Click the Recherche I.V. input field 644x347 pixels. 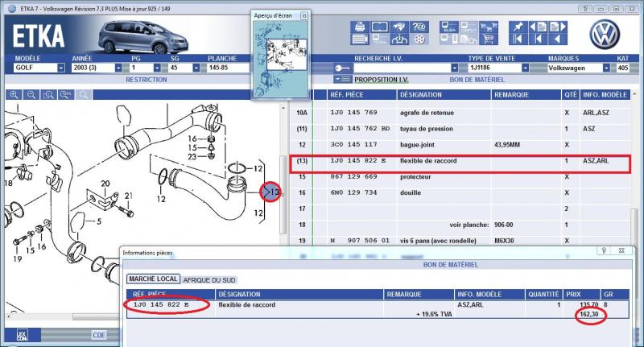click(x=402, y=68)
